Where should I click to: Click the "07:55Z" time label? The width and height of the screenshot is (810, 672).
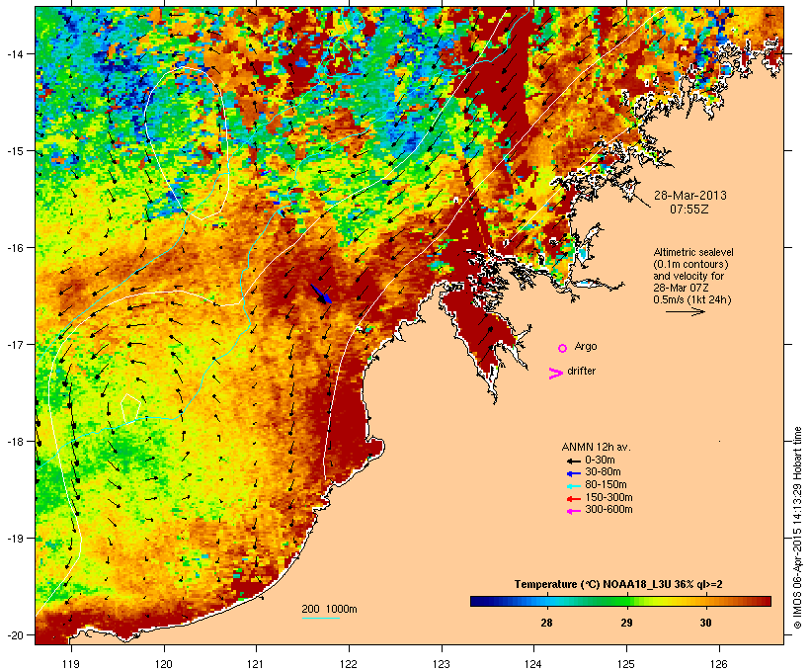(689, 210)
